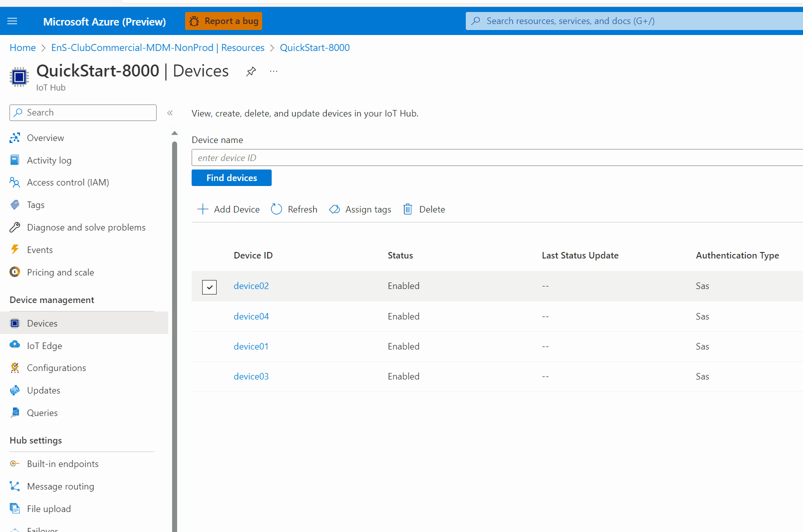This screenshot has width=803, height=532.
Task: Open the device03 link
Action: point(251,376)
